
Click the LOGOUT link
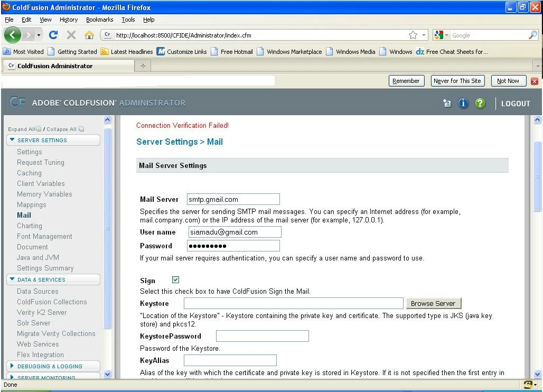coord(516,104)
